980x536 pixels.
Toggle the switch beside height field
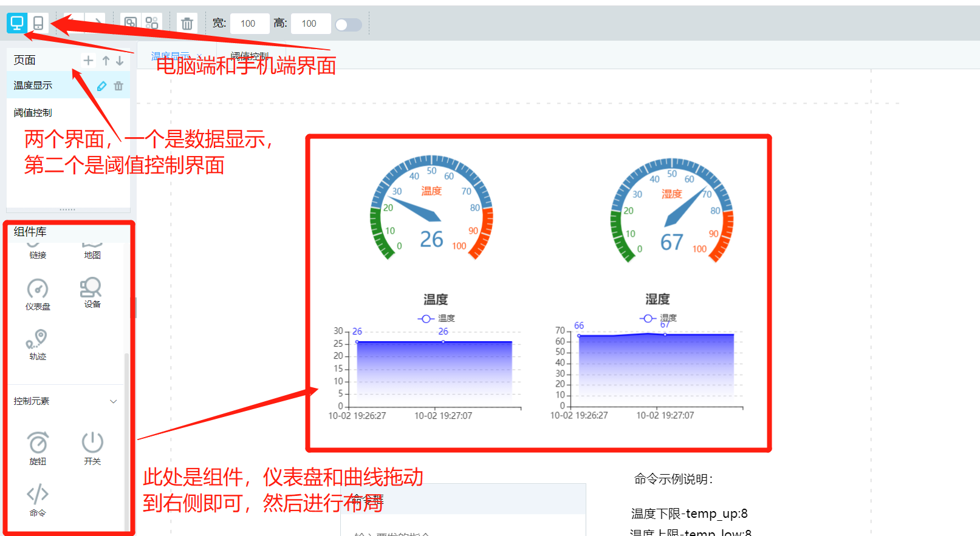(348, 24)
